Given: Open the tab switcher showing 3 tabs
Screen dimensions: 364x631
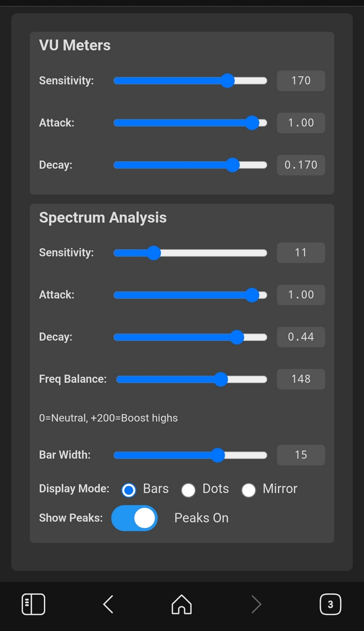Looking at the screenshot, I should pos(330,604).
